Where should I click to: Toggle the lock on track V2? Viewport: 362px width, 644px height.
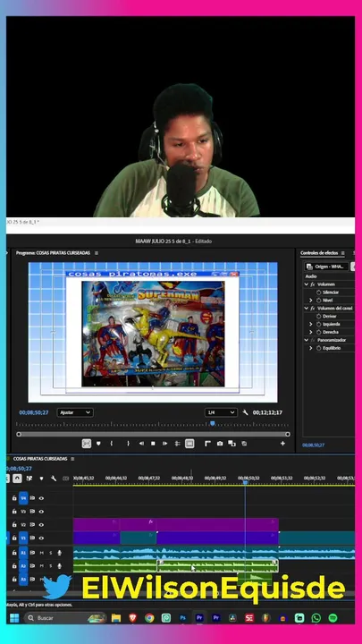pos(14,524)
